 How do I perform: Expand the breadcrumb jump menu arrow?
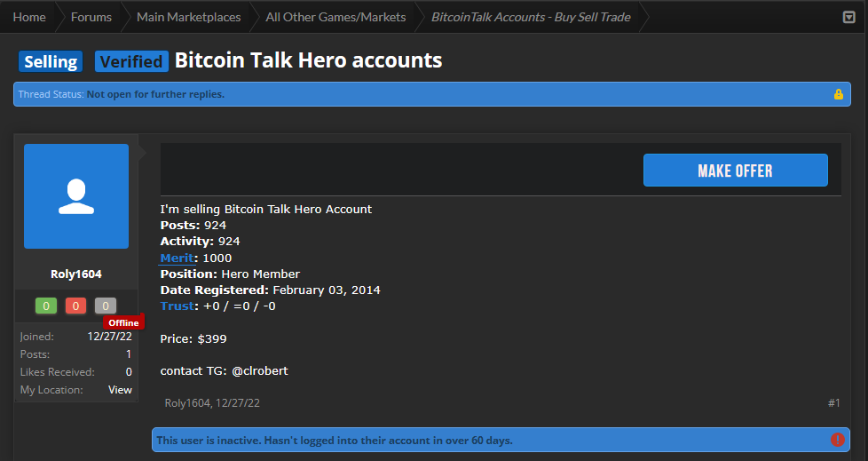point(848,17)
